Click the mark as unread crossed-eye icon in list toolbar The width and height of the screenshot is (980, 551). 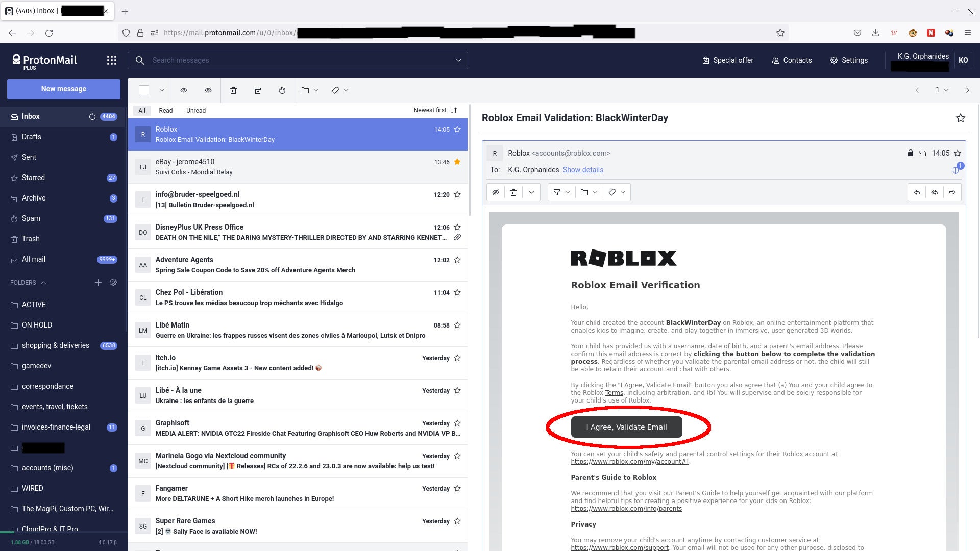pyautogui.click(x=208, y=90)
